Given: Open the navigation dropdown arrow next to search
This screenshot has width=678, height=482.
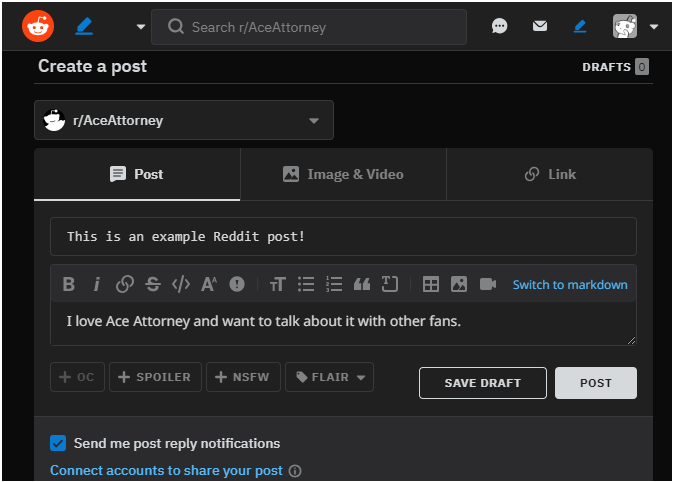Looking at the screenshot, I should click(x=141, y=27).
